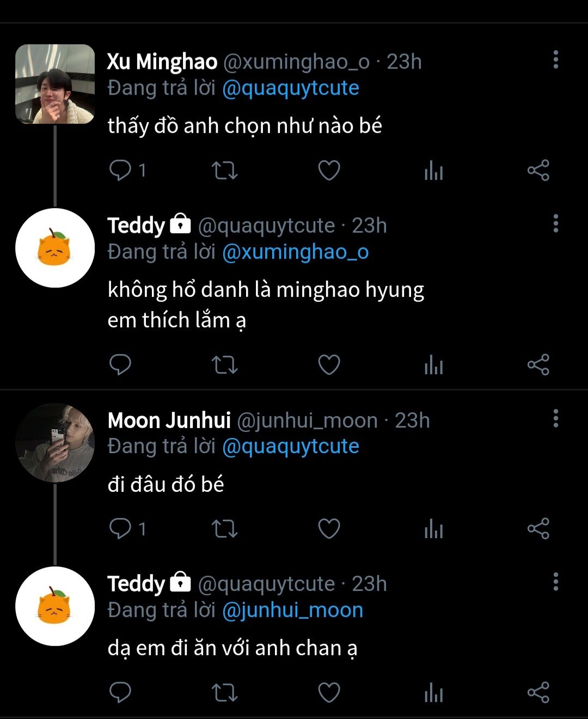Screen dimensions: 588x719
Task: Like Moon Junhui's tweet
Action: click(329, 528)
